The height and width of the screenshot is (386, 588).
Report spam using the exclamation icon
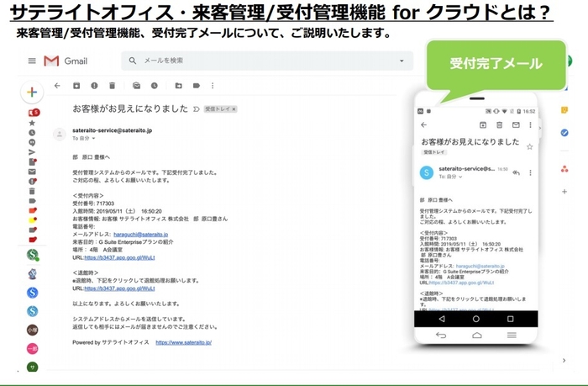(x=94, y=86)
